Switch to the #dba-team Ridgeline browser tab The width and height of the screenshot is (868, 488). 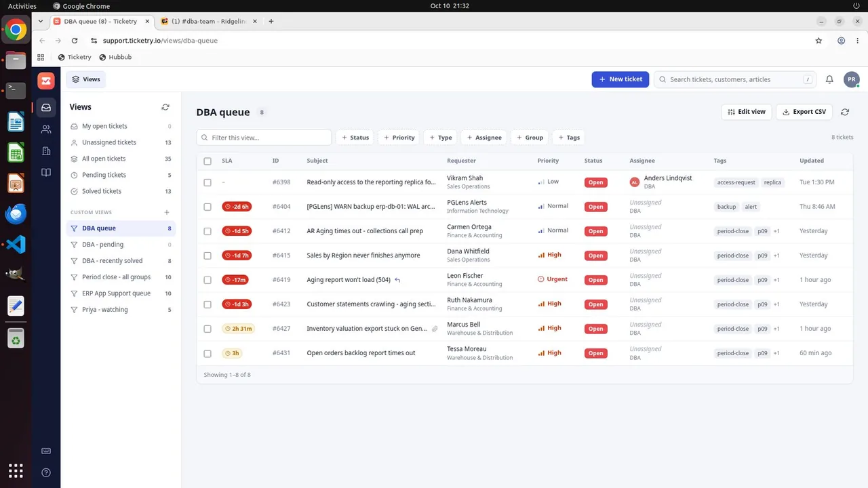pos(209,22)
